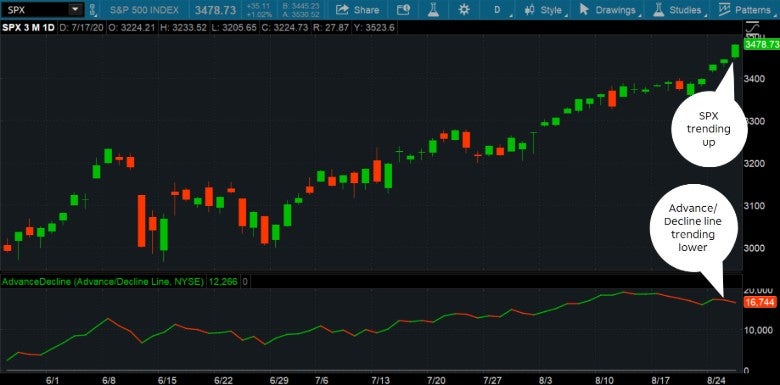Viewport: 780px width, 385px height.
Task: Click the symbol link chain icon
Action: [92, 9]
